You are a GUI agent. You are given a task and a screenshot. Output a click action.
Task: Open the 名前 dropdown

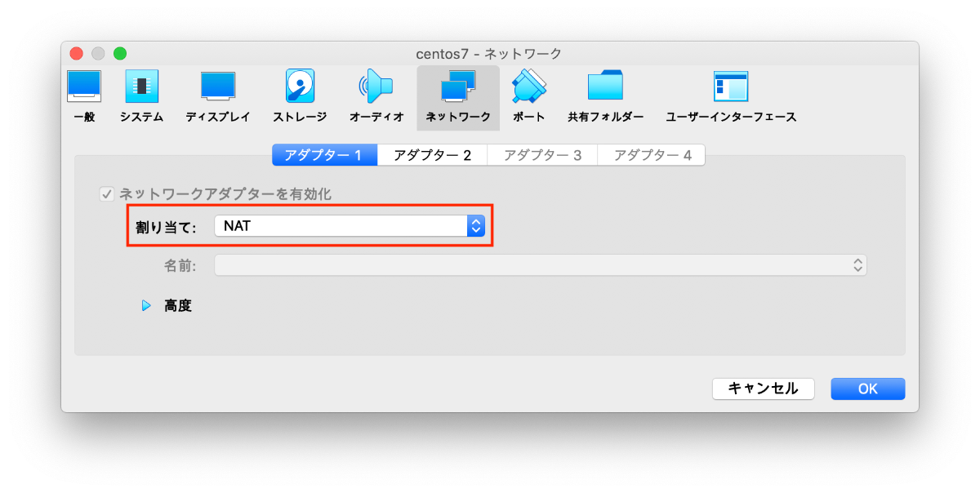click(x=540, y=264)
